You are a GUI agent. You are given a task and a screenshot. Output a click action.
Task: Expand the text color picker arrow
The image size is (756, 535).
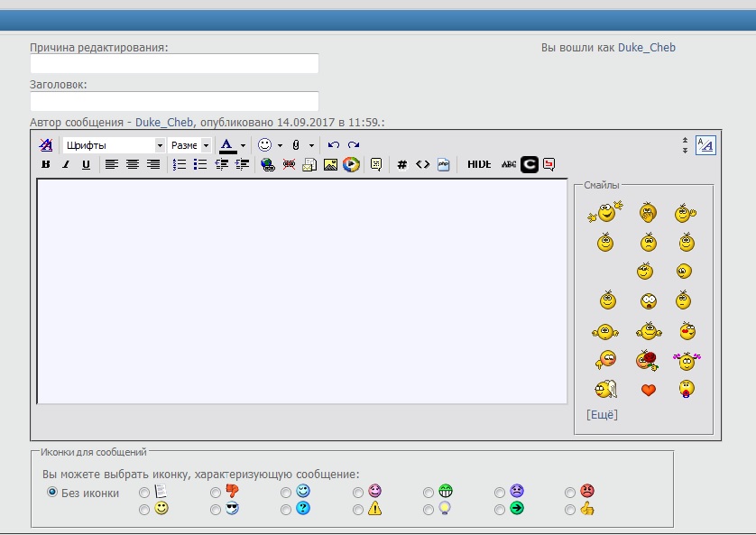click(243, 145)
